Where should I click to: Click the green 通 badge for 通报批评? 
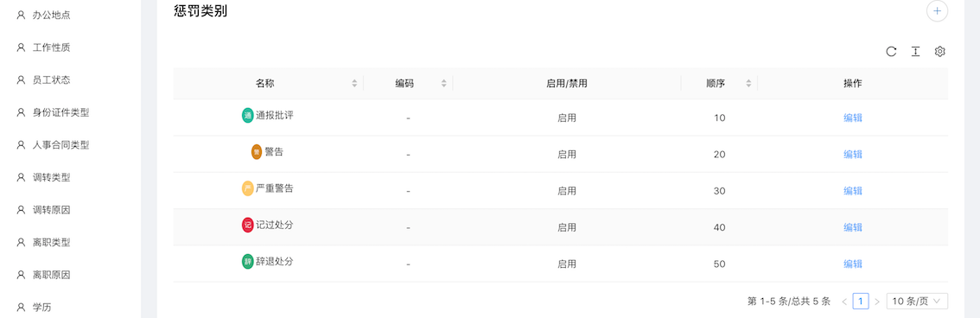(247, 116)
